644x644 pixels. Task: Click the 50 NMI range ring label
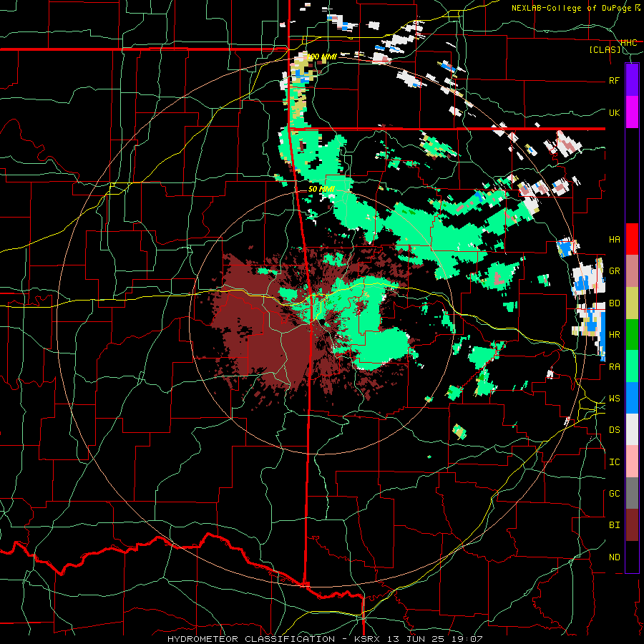pos(321,189)
